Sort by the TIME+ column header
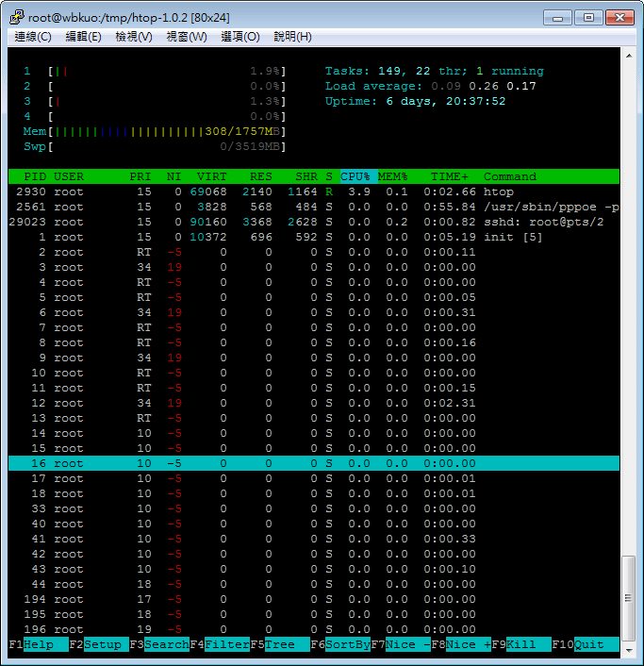The image size is (644, 666). click(x=450, y=176)
